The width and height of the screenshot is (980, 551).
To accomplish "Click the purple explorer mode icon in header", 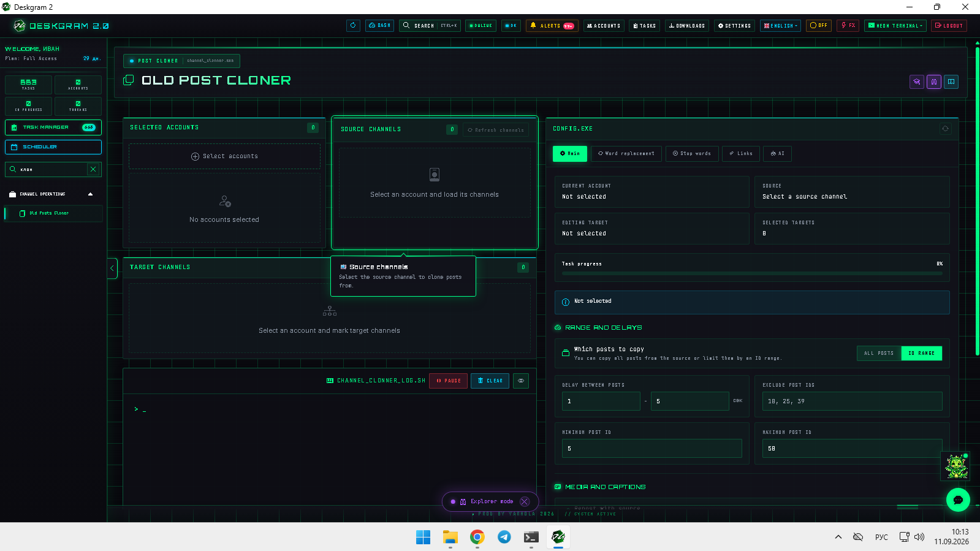I will [x=934, y=82].
